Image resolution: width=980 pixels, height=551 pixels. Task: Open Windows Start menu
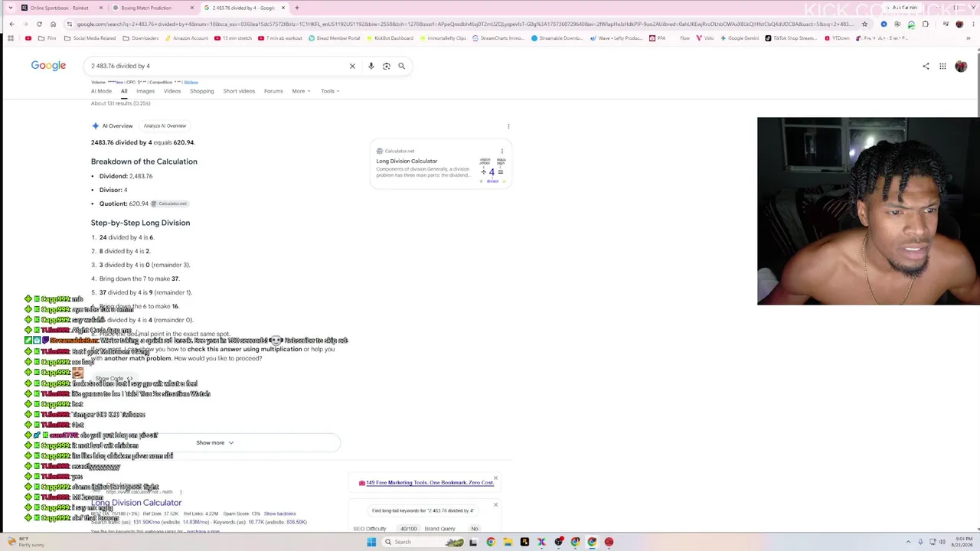coord(371,542)
